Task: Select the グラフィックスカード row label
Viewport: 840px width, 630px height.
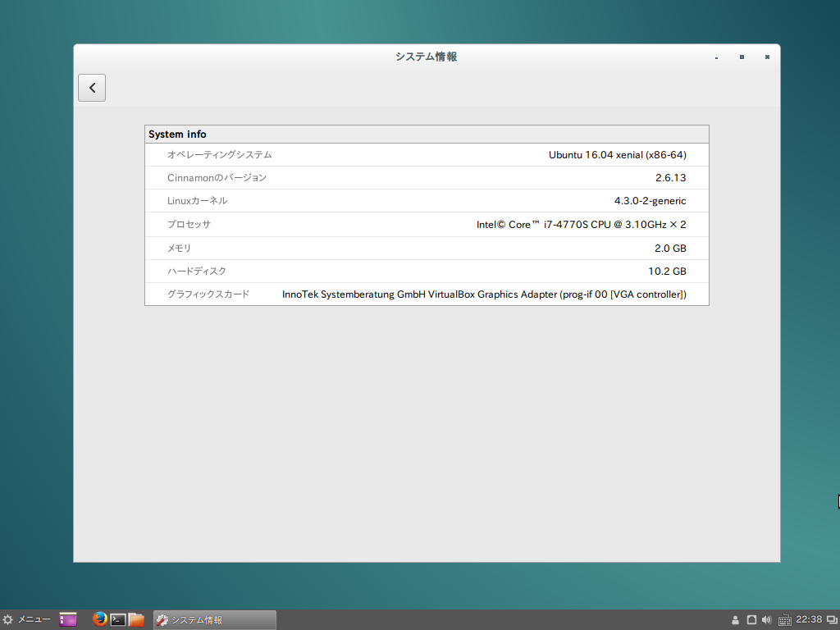Action: (x=208, y=294)
